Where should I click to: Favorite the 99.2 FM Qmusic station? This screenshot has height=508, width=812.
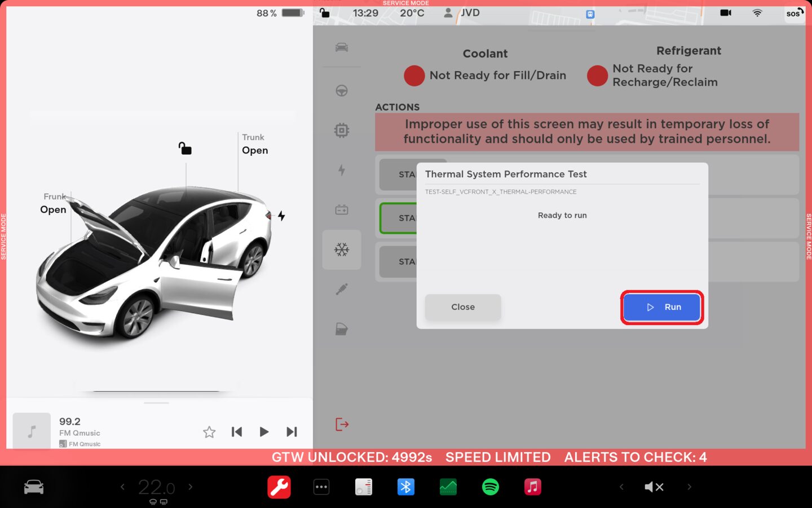tap(209, 432)
